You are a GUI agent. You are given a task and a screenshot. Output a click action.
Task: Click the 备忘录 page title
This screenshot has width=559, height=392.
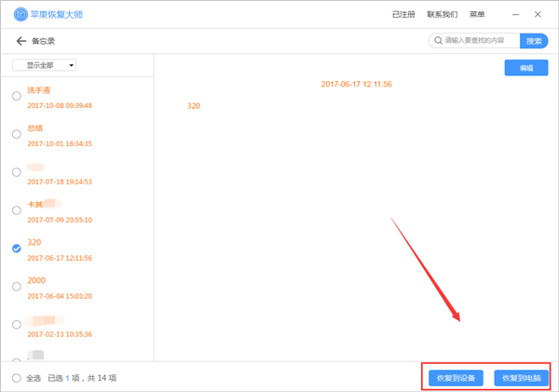pyautogui.click(x=43, y=41)
